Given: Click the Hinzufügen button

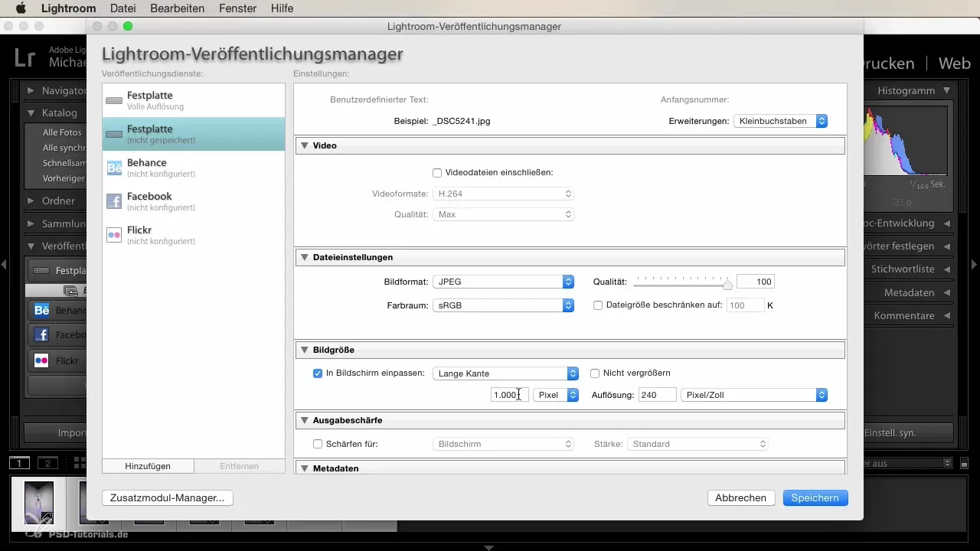Looking at the screenshot, I should click(148, 466).
